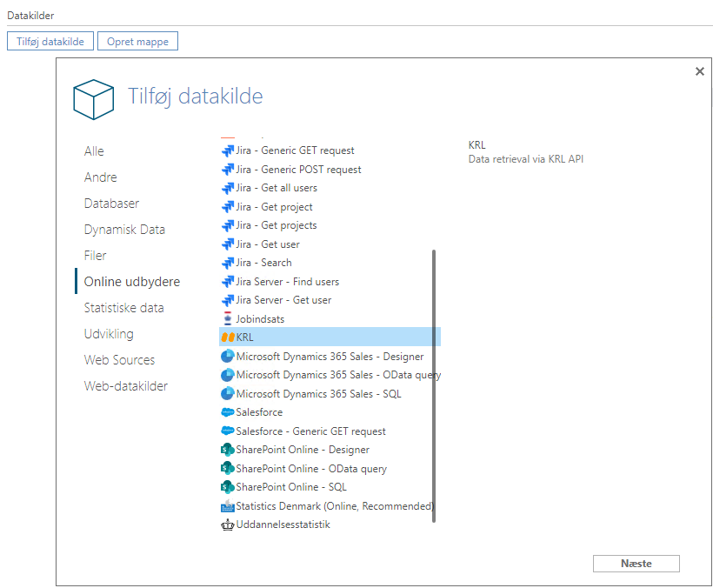Open the Statistiske data category

(x=123, y=308)
